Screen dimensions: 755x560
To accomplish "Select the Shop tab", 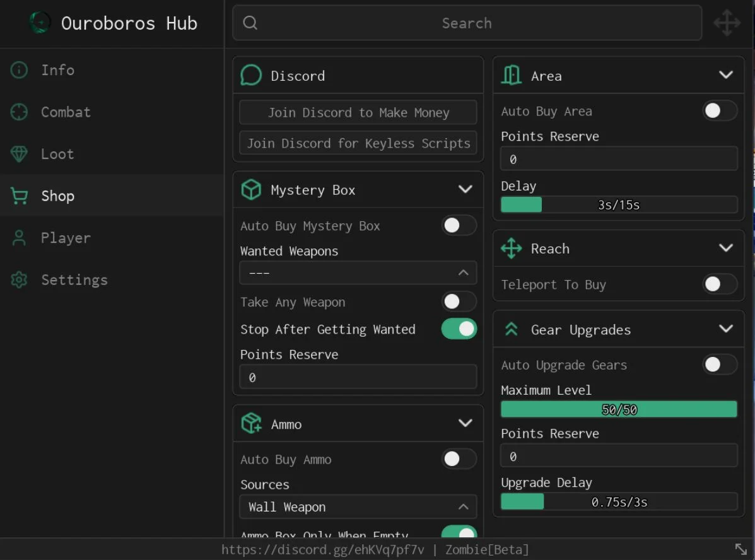I will (x=112, y=196).
